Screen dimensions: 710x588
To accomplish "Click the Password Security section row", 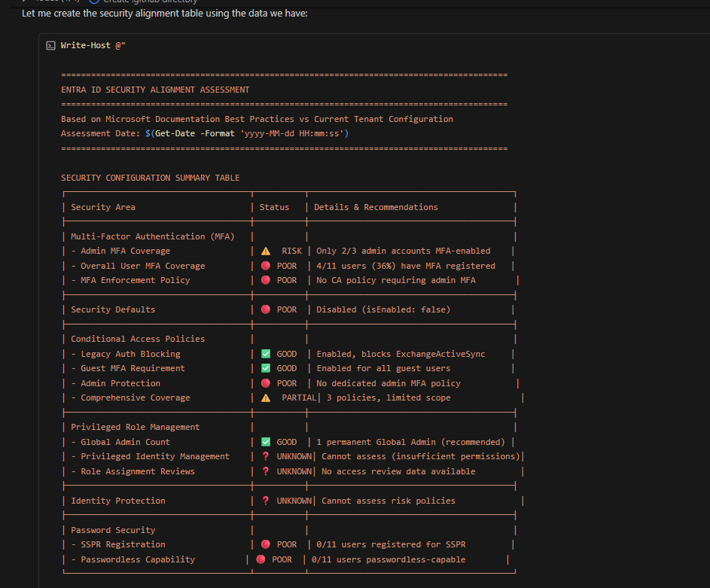I will pos(113,530).
